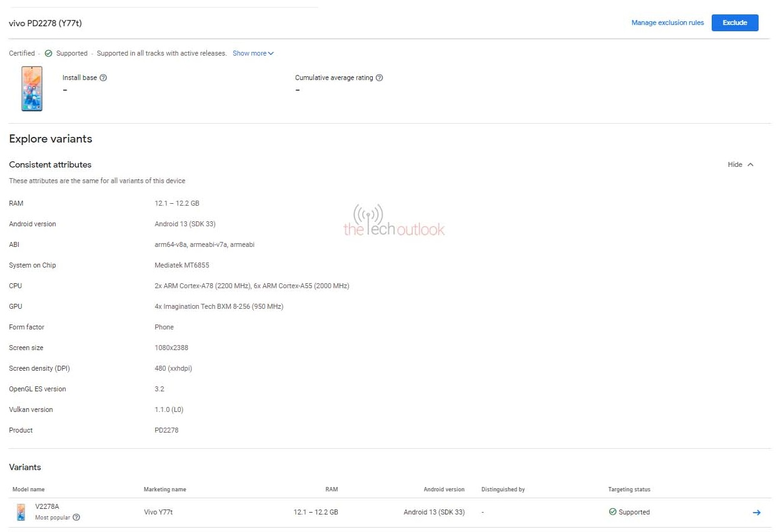Click the Marketing name column header
This screenshot has width=778, height=532.
165,489
